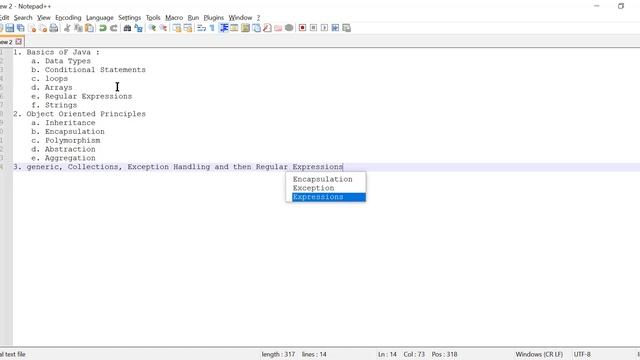Click the macro Playback icon
640x360 pixels.
point(324,28)
